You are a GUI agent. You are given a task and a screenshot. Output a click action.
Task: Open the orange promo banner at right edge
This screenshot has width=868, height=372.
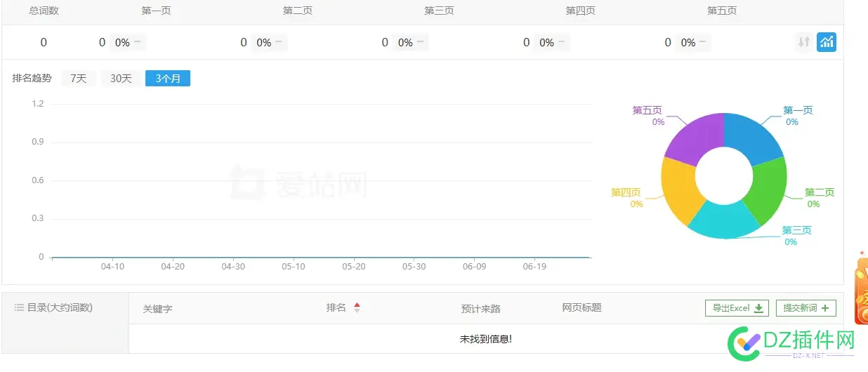click(x=861, y=290)
